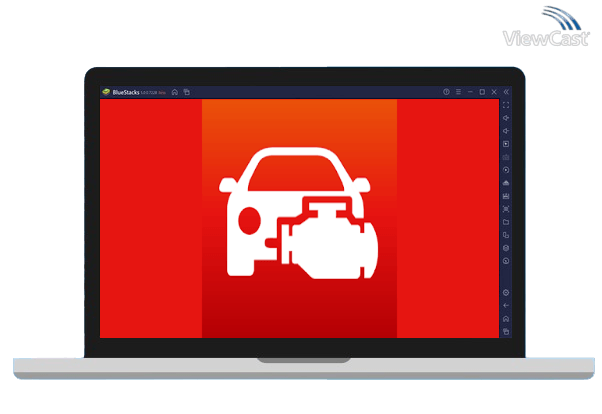The width and height of the screenshot is (602, 414).
Task: Open the multi-instance tabs icon in title bar
Action: point(186,92)
